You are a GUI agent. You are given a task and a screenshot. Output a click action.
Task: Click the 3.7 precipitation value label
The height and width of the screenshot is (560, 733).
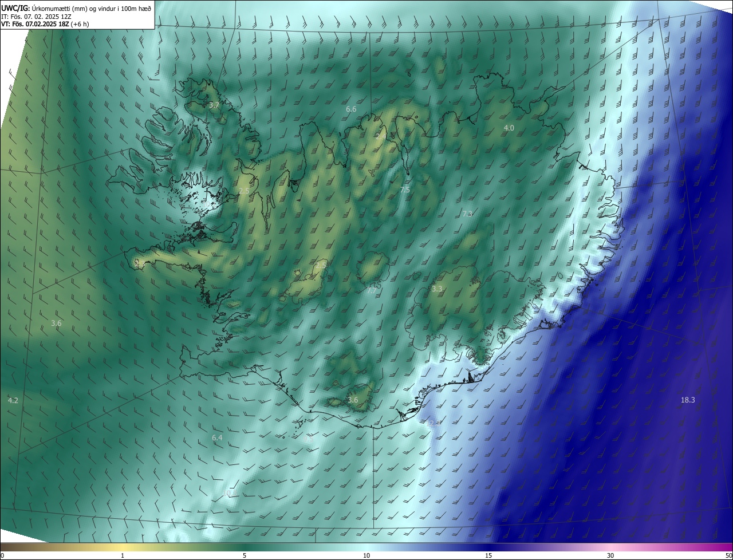point(214,105)
